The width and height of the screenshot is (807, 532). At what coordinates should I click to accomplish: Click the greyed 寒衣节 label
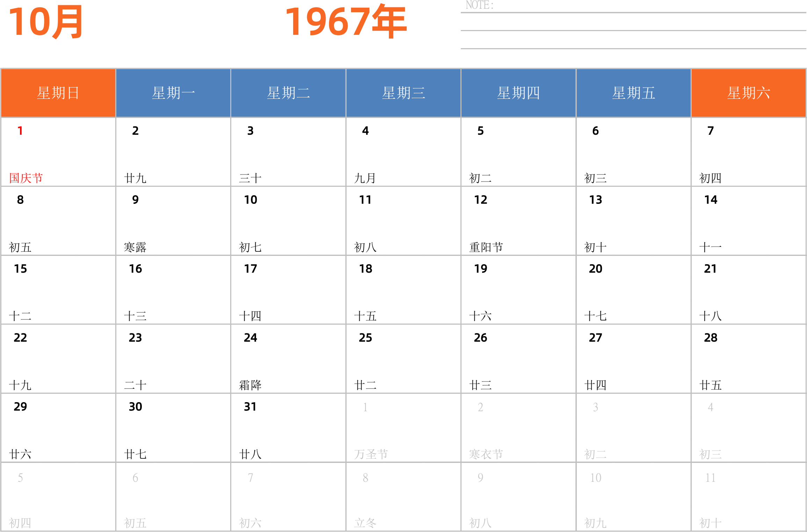coord(486,454)
